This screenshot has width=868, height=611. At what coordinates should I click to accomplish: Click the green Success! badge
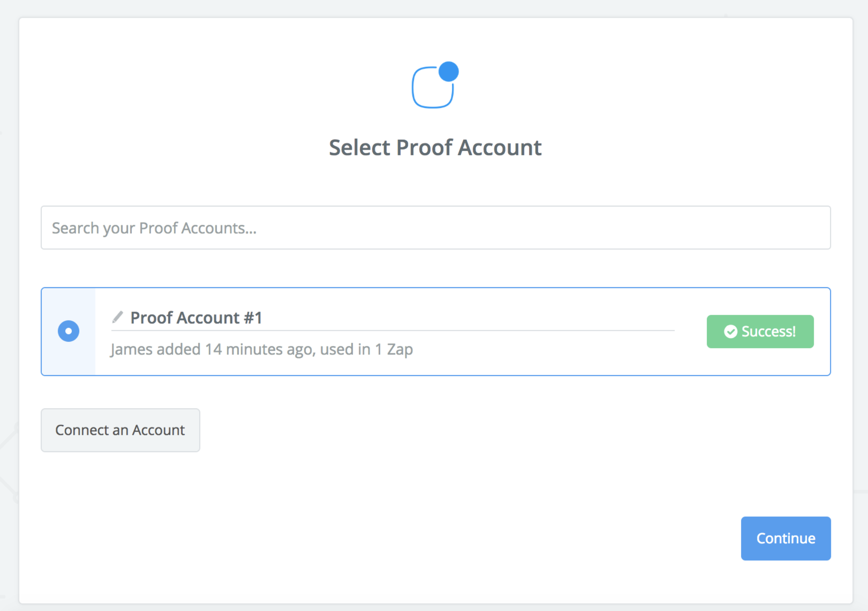(760, 331)
